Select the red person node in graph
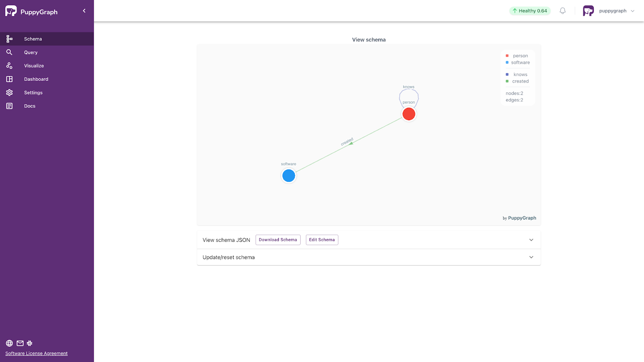Screen dimensions: 644x362 pos(409,114)
